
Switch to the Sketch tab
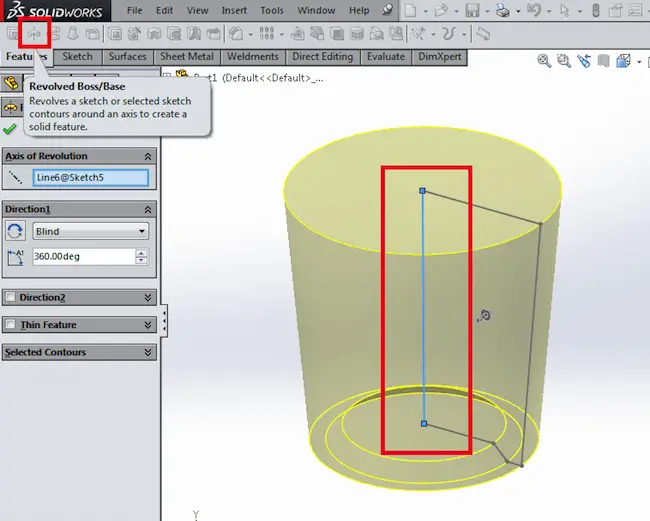click(78, 57)
